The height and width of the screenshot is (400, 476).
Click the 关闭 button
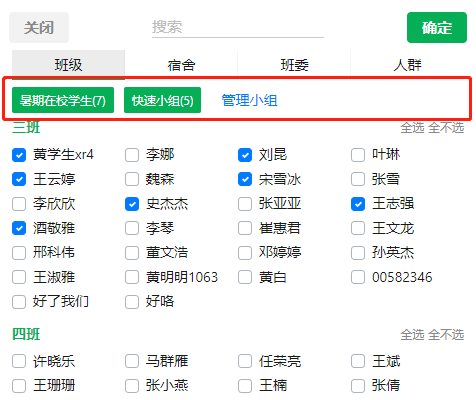(39, 28)
